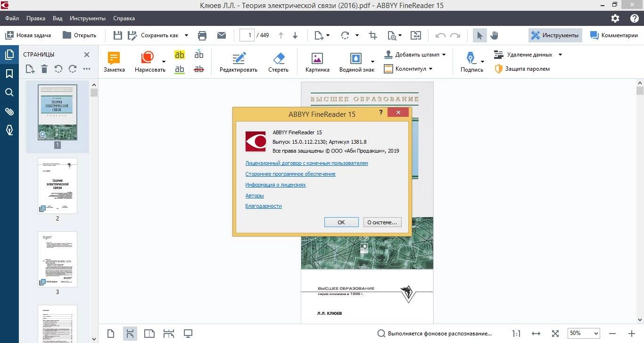
Task: Select the strikethrough text tool
Action: [x=199, y=69]
